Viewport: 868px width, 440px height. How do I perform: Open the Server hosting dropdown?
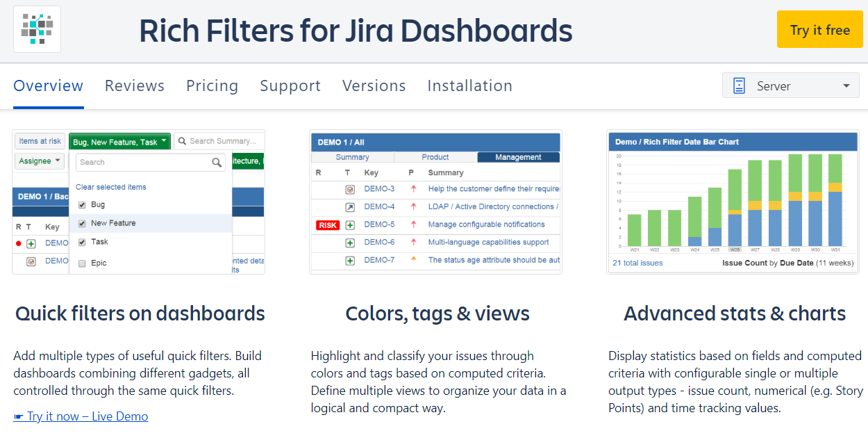[791, 86]
